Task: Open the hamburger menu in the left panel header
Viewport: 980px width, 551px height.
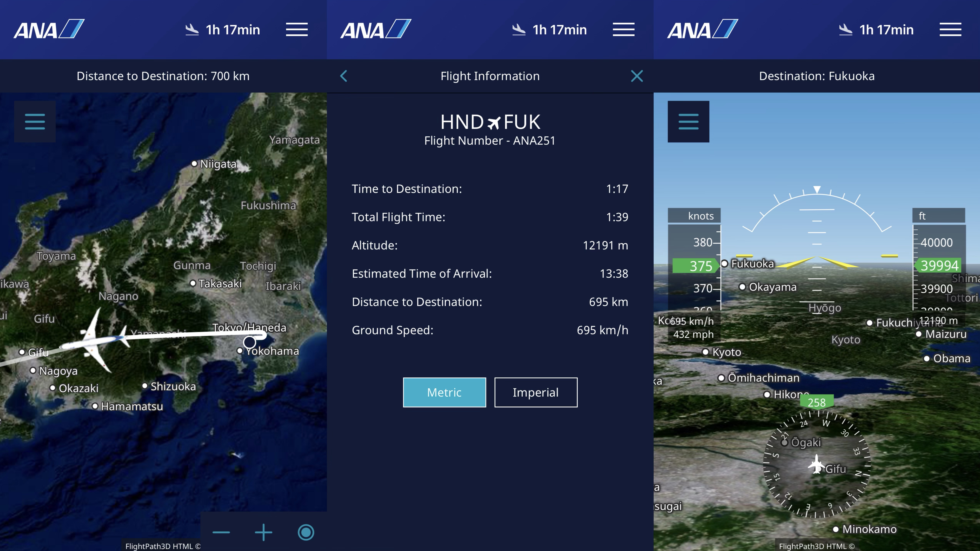Action: (x=297, y=29)
